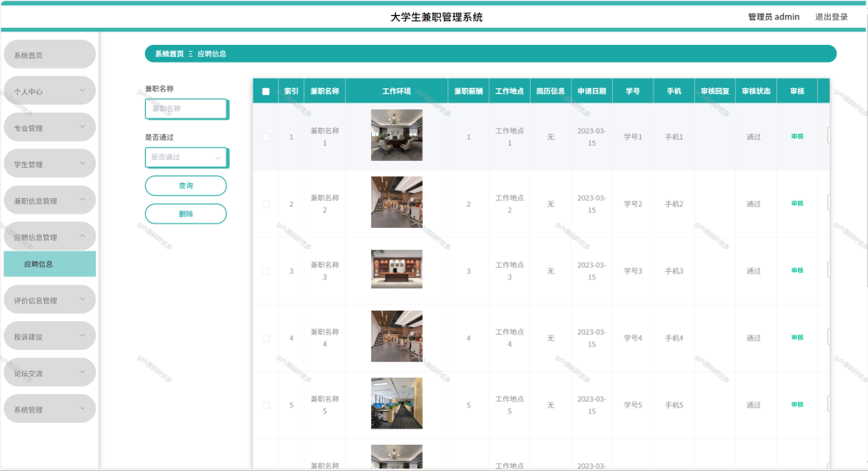Click cell 学号1
This screenshot has width=868, height=471.
(x=632, y=136)
